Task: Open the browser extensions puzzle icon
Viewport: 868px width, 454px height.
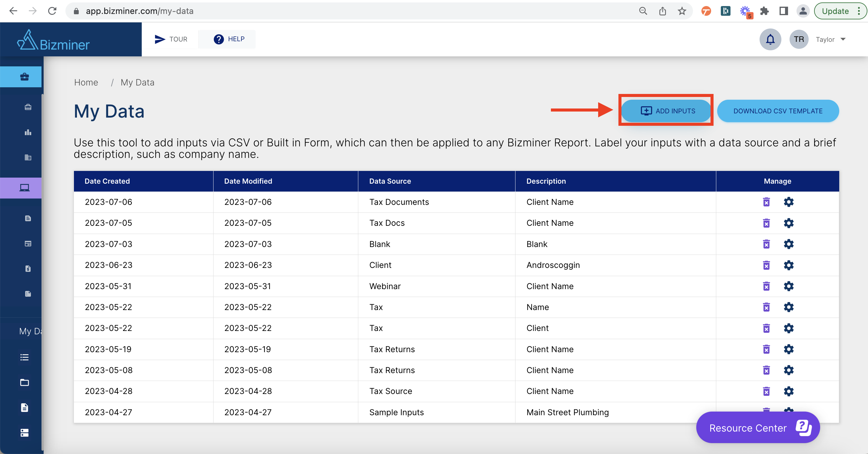Action: coord(764,11)
